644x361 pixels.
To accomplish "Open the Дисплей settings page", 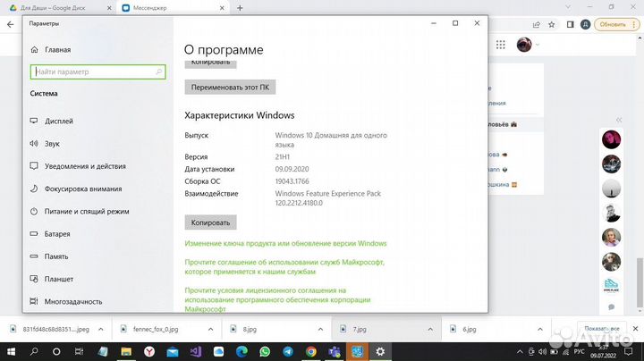I will tap(52, 121).
